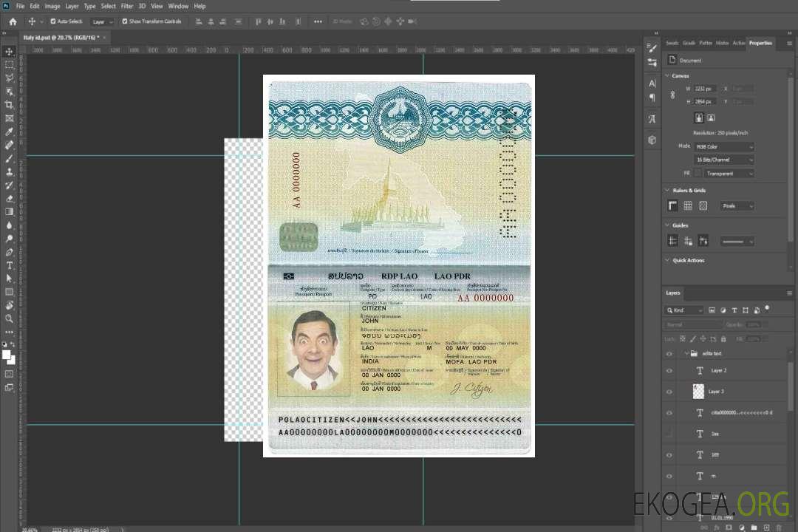Open the Pixels ruler units dropdown

(x=737, y=206)
